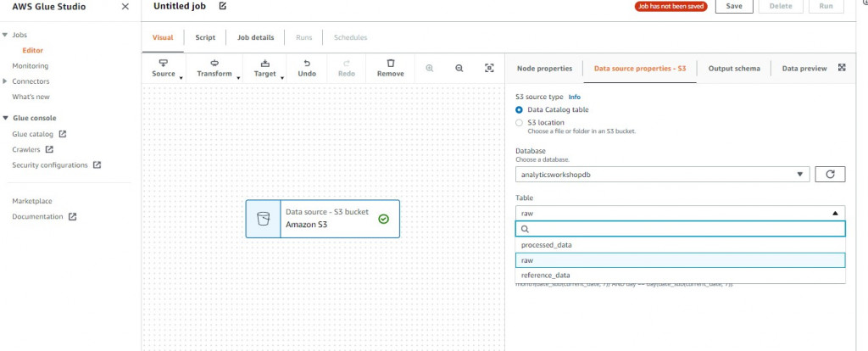
Task: Fit the job graph to view
Action: (x=489, y=68)
